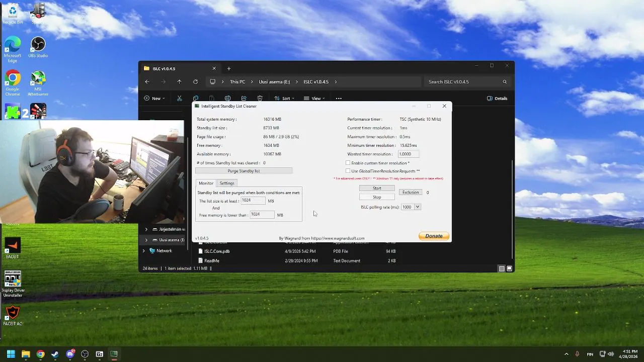Image resolution: width=644 pixels, height=362 pixels.
Task: Click the Wanted timer resolution field
Action: (x=409, y=154)
